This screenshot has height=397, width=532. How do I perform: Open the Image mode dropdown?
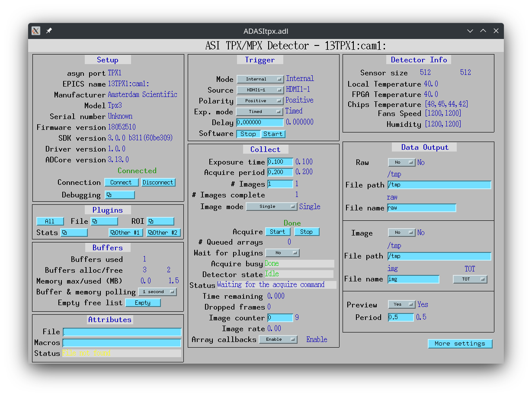tap(272, 207)
